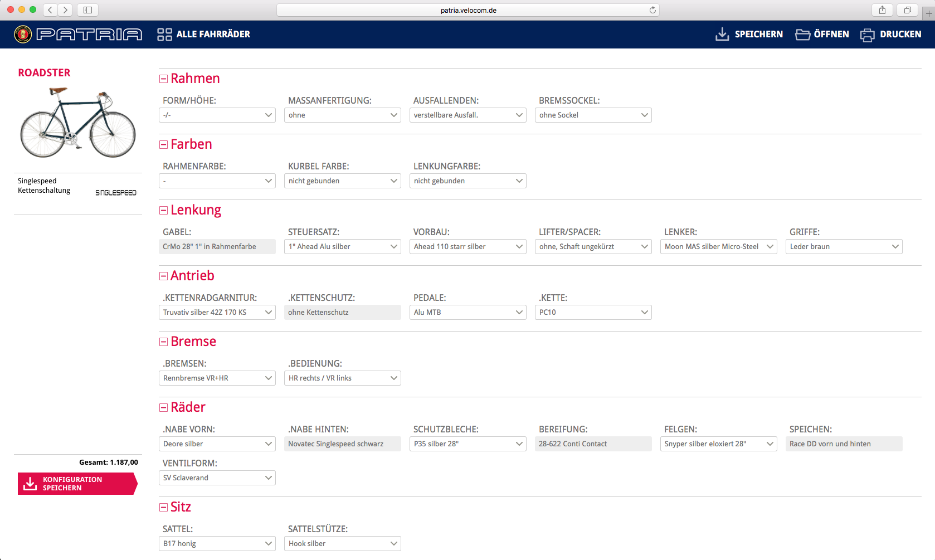Open the Bedienung dropdown
Viewport: 935px width, 560px height.
click(343, 378)
